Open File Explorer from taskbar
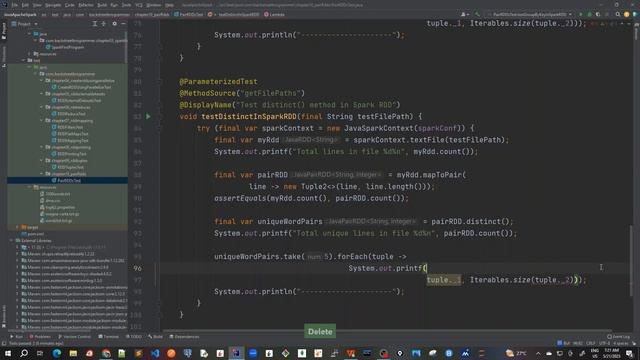The width and height of the screenshot is (640, 360). [73, 353]
